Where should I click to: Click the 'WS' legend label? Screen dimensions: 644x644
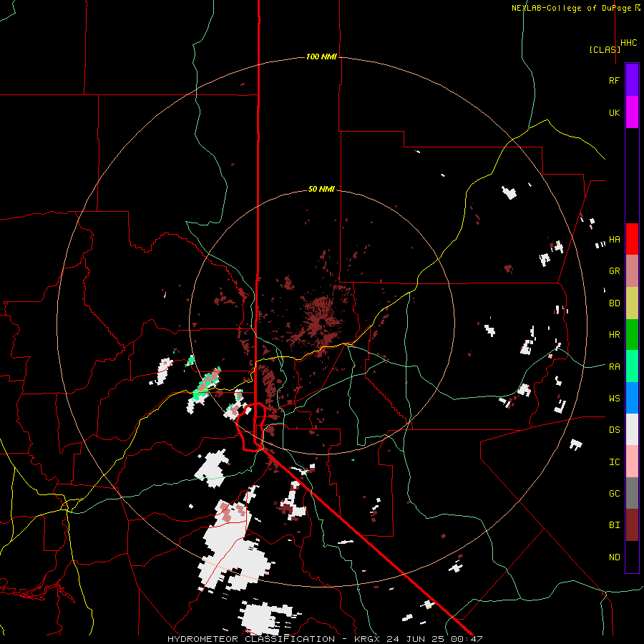614,398
